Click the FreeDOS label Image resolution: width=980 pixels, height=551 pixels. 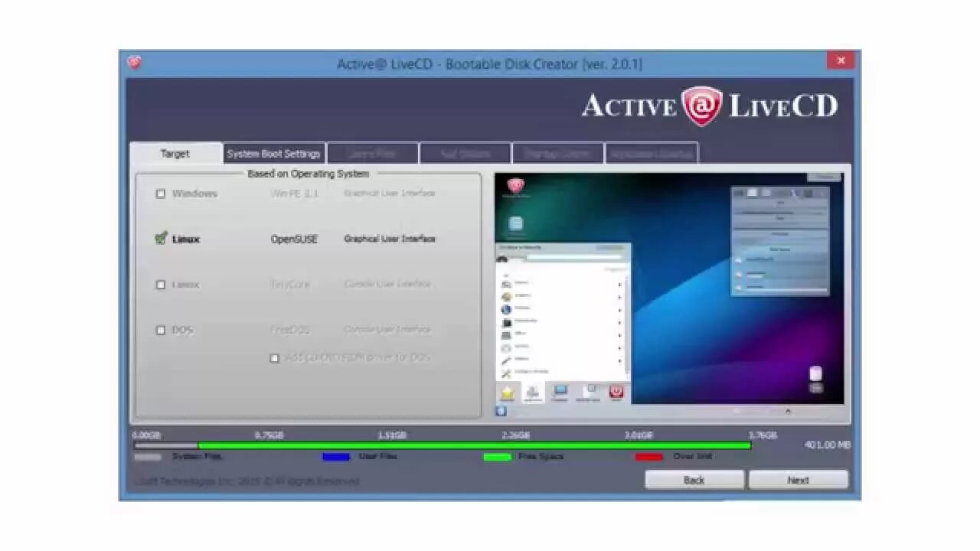click(291, 330)
